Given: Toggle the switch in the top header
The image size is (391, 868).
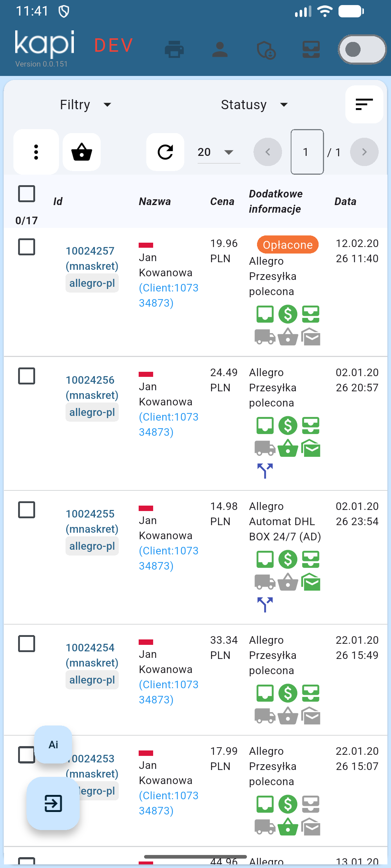Looking at the screenshot, I should click(362, 50).
